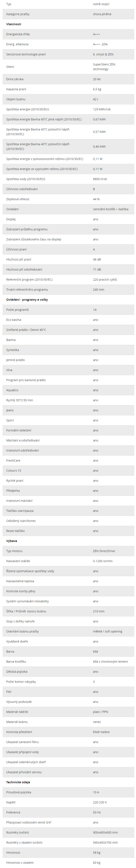Click the SuperSilent ZEN technology value

pos(104,67)
